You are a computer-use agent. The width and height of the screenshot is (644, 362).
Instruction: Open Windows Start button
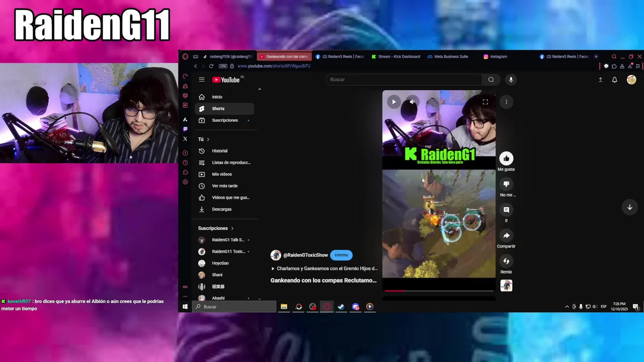[185, 307]
